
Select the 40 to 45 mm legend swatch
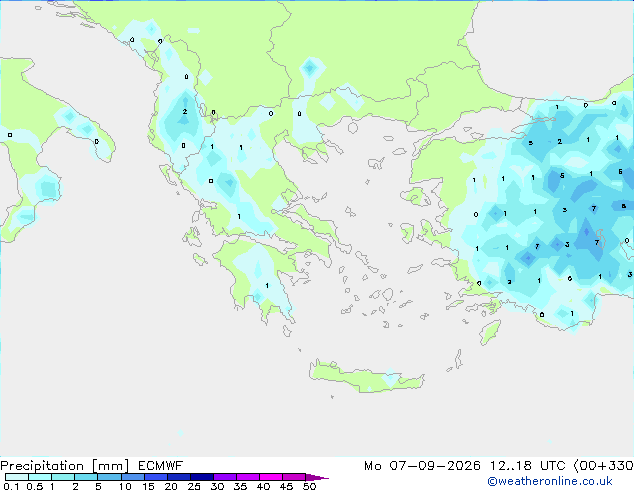pyautogui.click(x=271, y=477)
